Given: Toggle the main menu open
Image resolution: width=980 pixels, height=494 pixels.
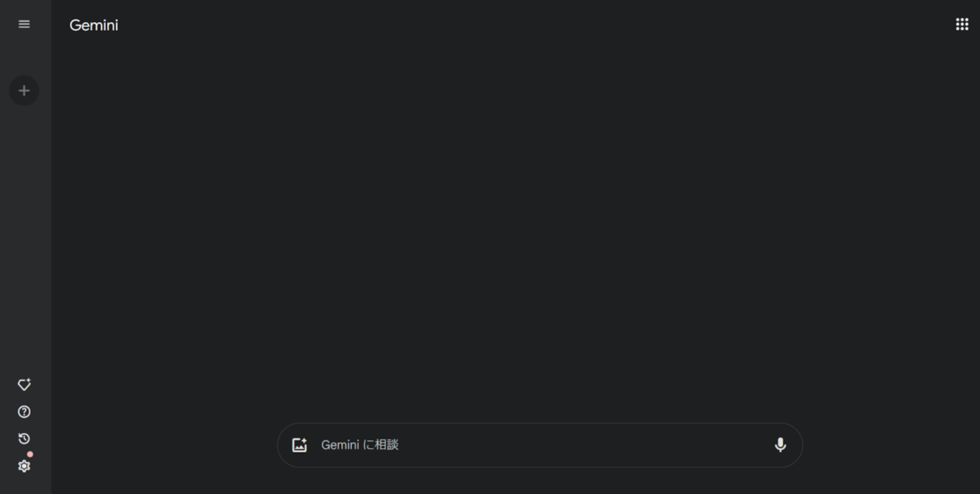Looking at the screenshot, I should point(24,24).
